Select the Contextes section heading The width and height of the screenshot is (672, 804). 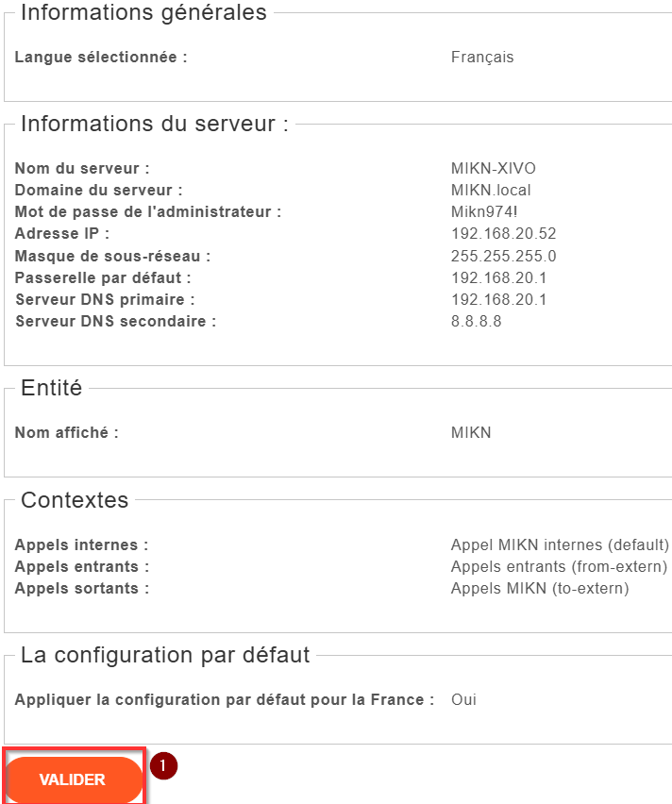tap(75, 500)
